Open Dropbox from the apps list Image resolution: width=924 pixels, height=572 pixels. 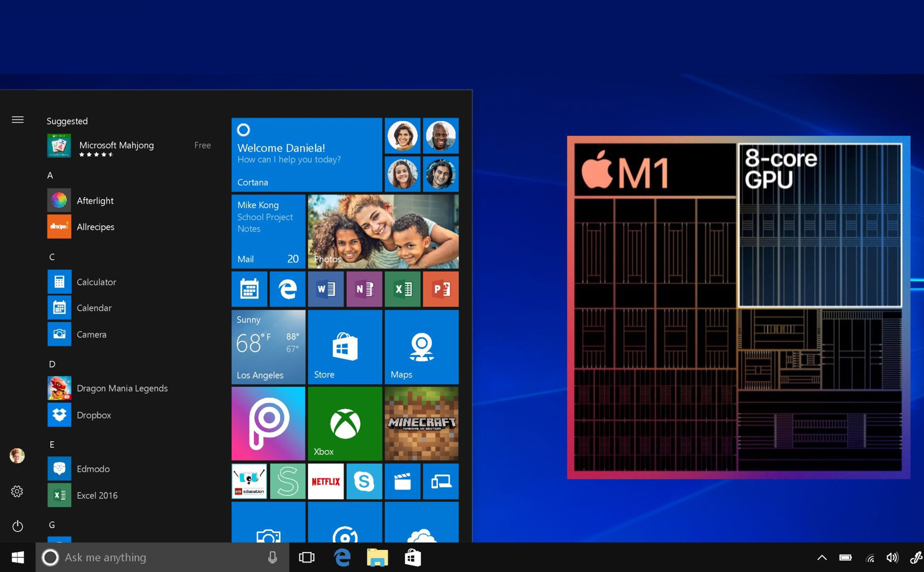point(94,415)
